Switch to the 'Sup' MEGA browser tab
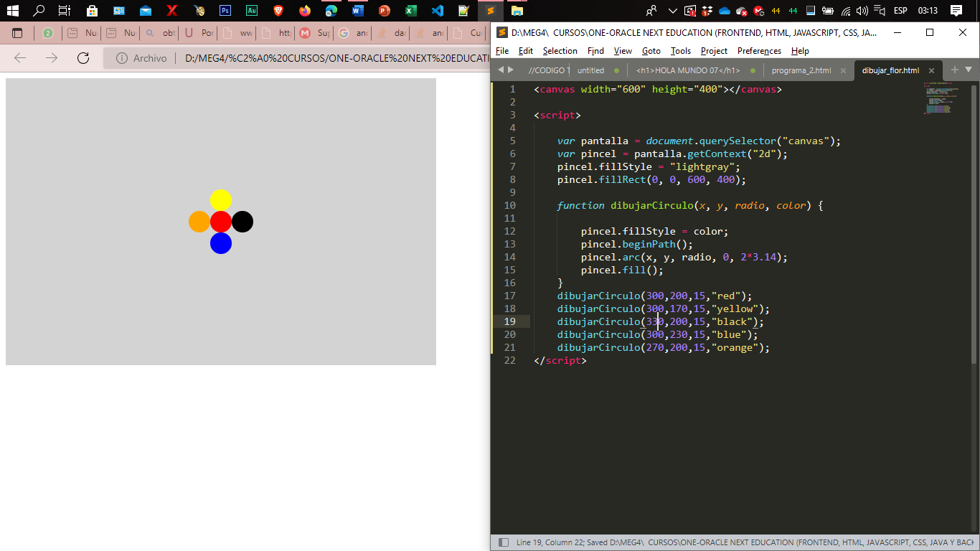 tap(314, 33)
